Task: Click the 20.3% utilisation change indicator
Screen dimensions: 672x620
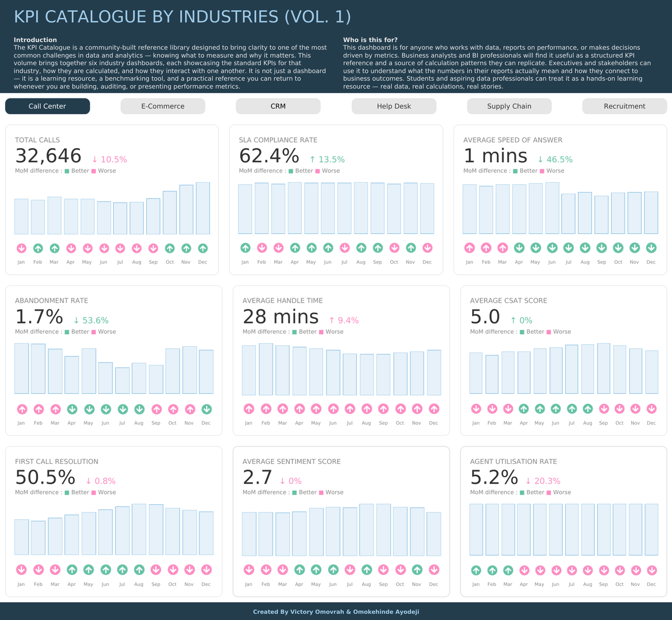Action: click(x=543, y=481)
